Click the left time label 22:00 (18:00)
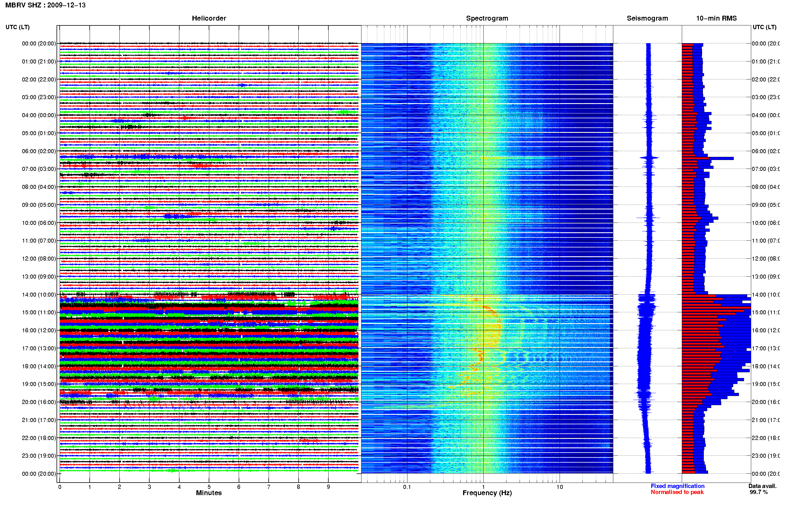 (39, 438)
